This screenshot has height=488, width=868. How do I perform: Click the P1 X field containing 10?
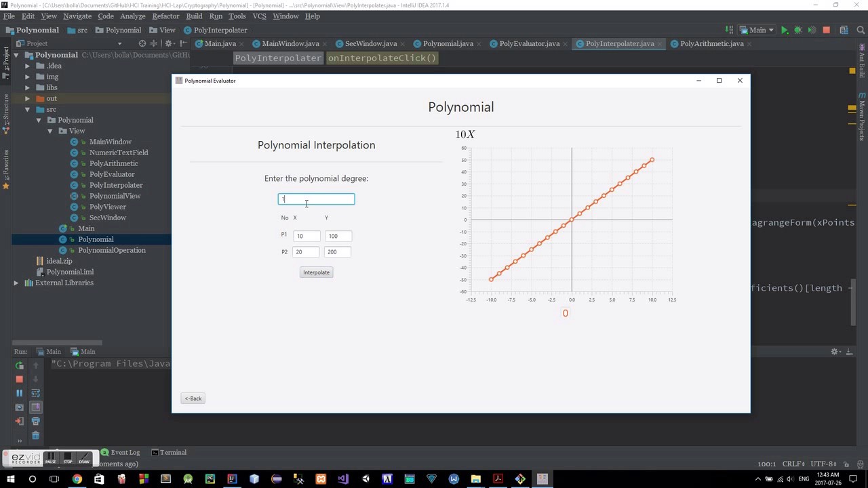(307, 236)
